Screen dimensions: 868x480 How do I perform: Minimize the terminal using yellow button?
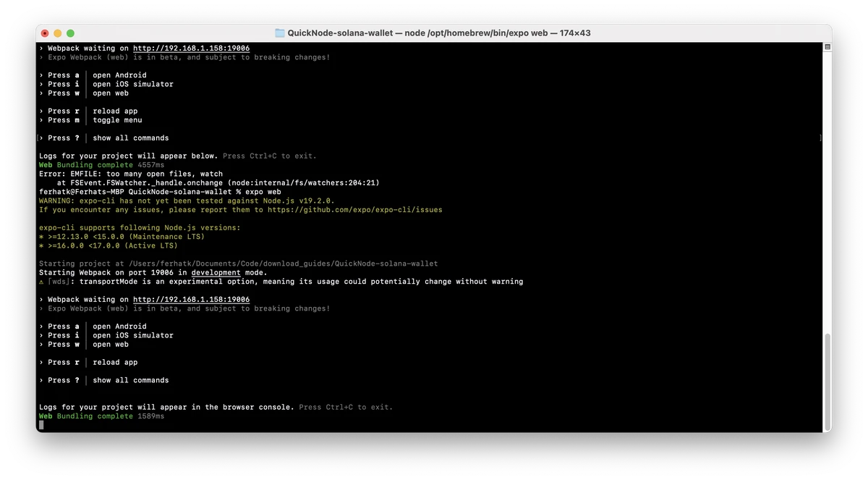coord(58,33)
